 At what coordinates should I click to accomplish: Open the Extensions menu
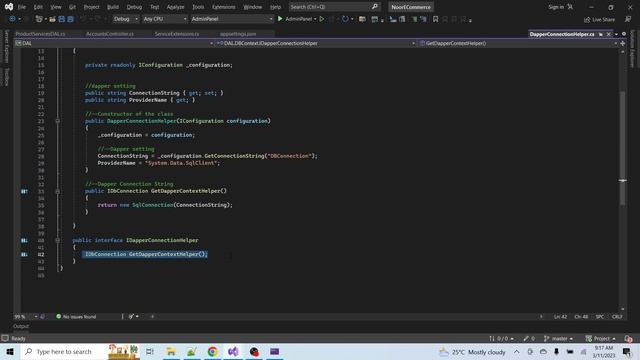pos(224,7)
